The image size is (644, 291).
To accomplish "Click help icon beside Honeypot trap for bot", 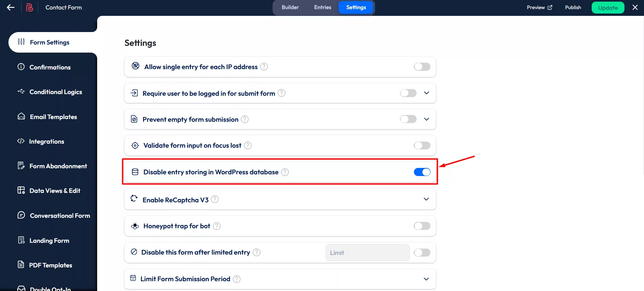I will point(217,226).
